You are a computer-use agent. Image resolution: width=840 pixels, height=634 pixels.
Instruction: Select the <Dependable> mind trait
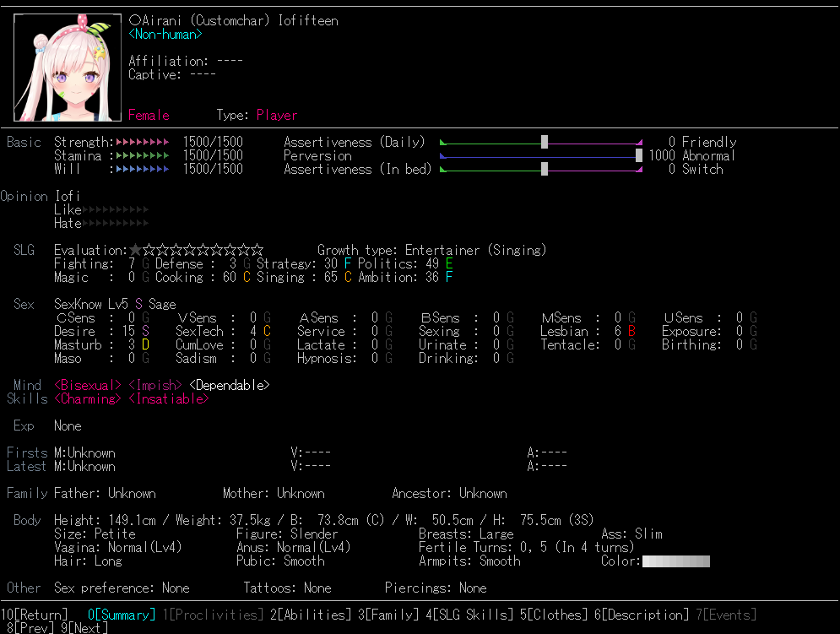click(x=229, y=385)
